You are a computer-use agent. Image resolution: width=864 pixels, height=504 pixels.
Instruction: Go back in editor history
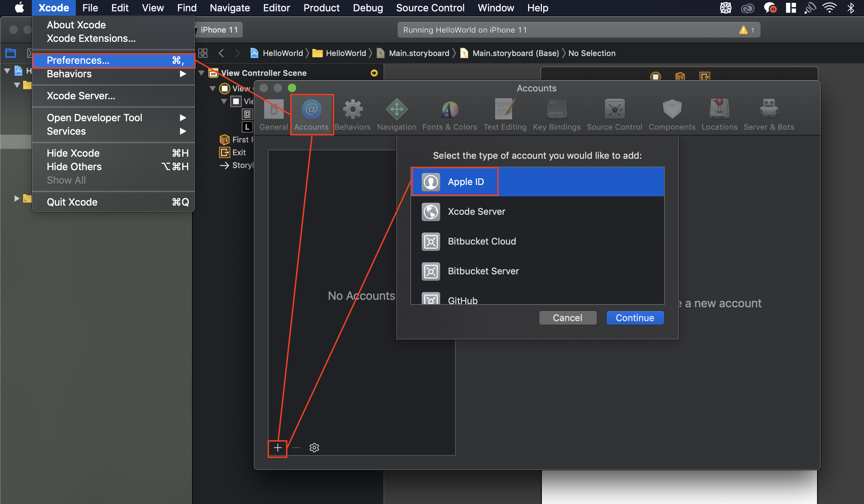(221, 53)
